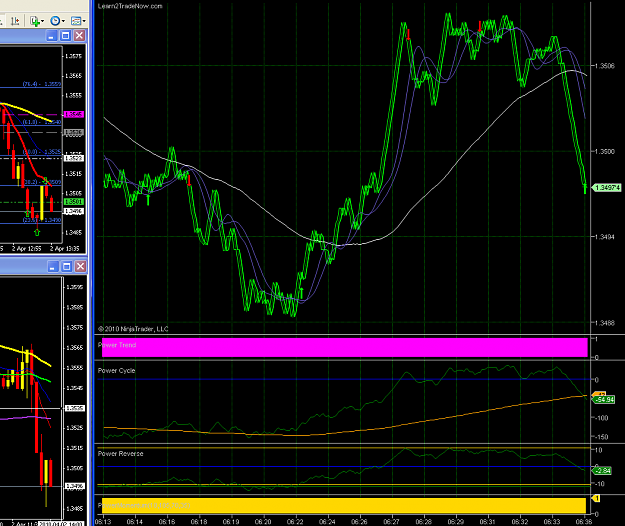The width and height of the screenshot is (625, 526).
Task: Click the 06:27 time axis label
Action: tap(391, 521)
